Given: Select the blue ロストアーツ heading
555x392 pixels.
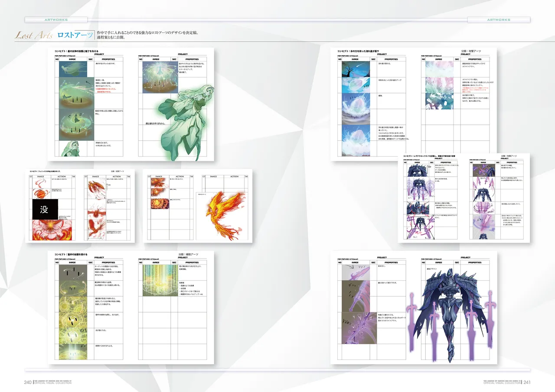Looking at the screenshot, I should coord(75,35).
